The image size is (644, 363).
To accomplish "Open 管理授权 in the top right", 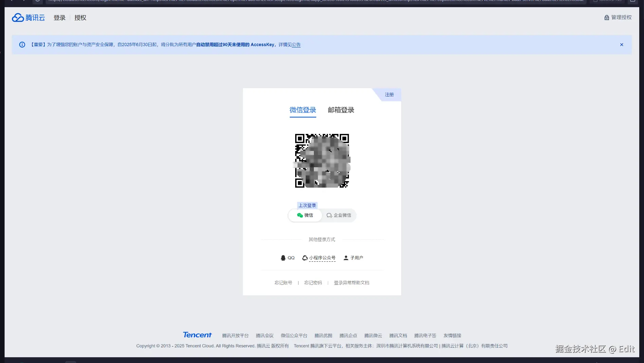I will [618, 17].
